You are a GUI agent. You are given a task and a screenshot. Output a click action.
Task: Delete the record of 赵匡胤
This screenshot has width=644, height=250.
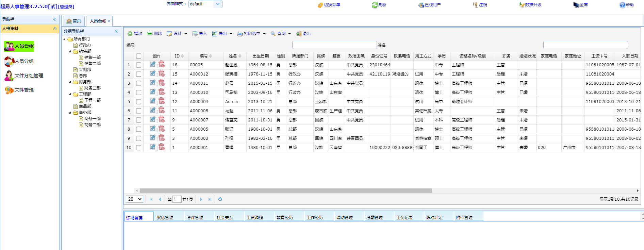point(162,65)
